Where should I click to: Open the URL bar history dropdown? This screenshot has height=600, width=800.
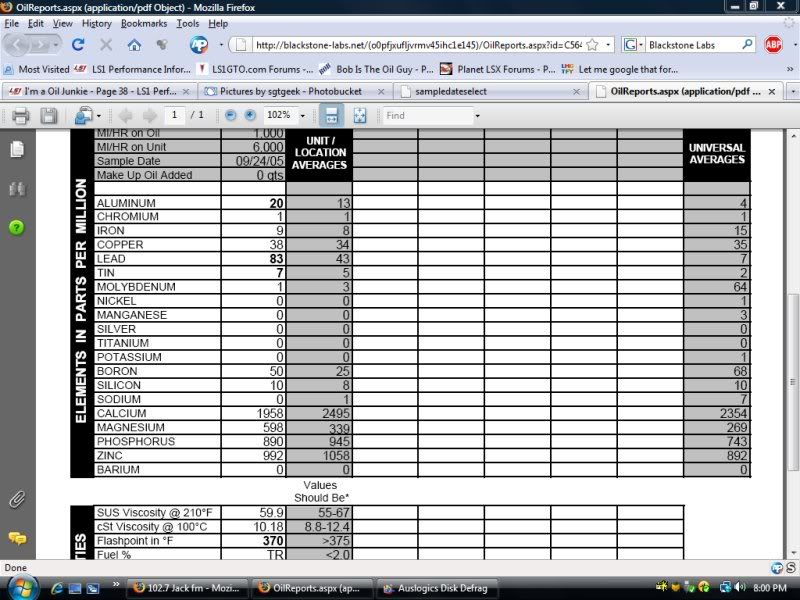(608, 45)
